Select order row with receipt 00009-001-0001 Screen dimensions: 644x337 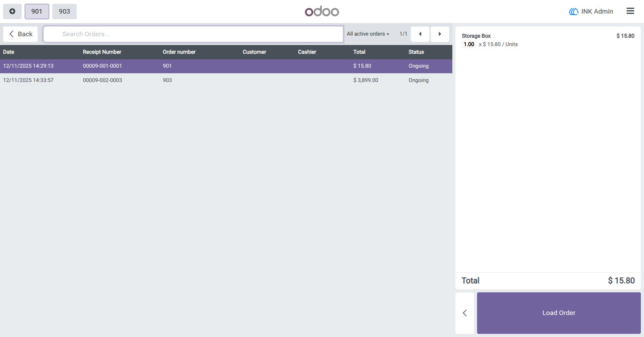226,66
